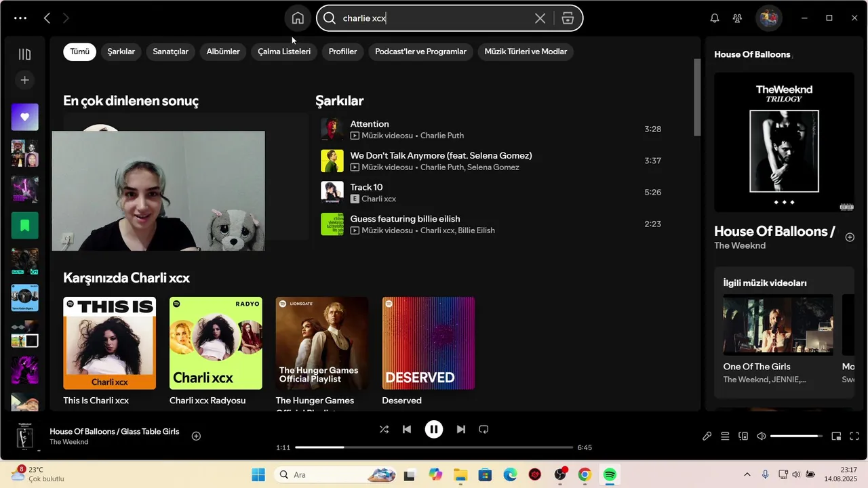868x488 pixels.
Task: Select the Profiller filter chip
Action: point(342,52)
